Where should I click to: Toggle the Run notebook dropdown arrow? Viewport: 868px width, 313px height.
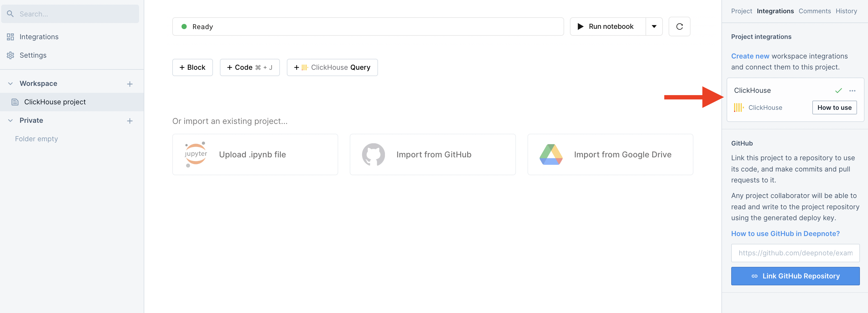tap(654, 26)
